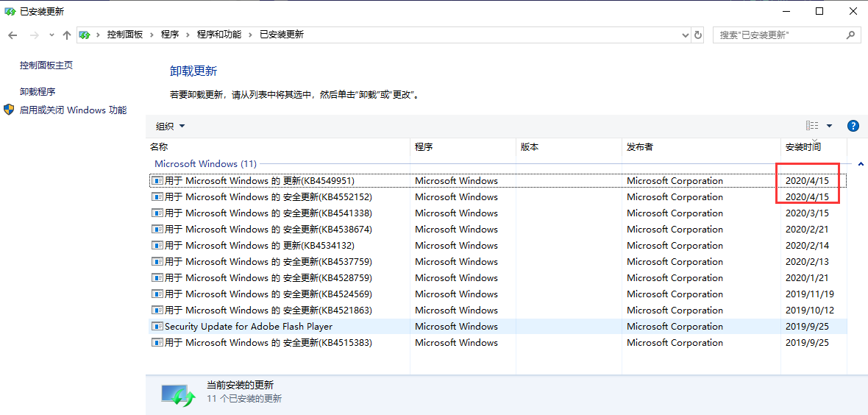868x415 pixels.
Task: Expand the address bar history dropdown
Action: [686, 35]
